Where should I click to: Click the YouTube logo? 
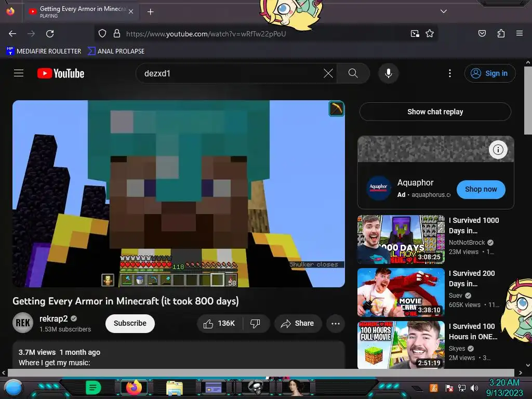point(61,73)
